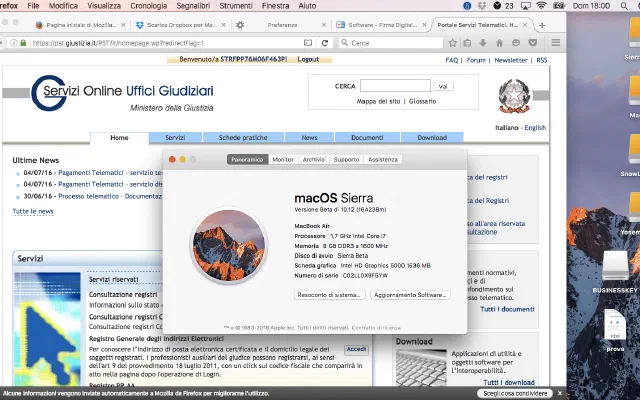
Task: Click the Logout link
Action: point(308,59)
